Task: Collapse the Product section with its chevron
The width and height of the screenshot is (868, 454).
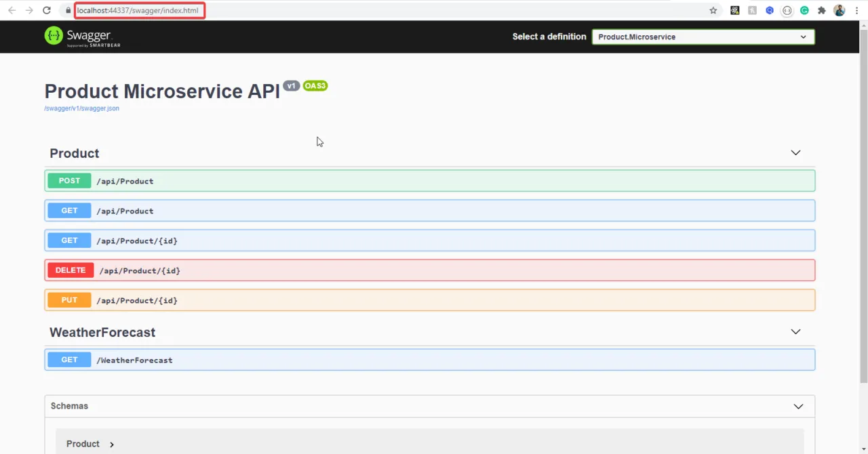Action: point(795,153)
